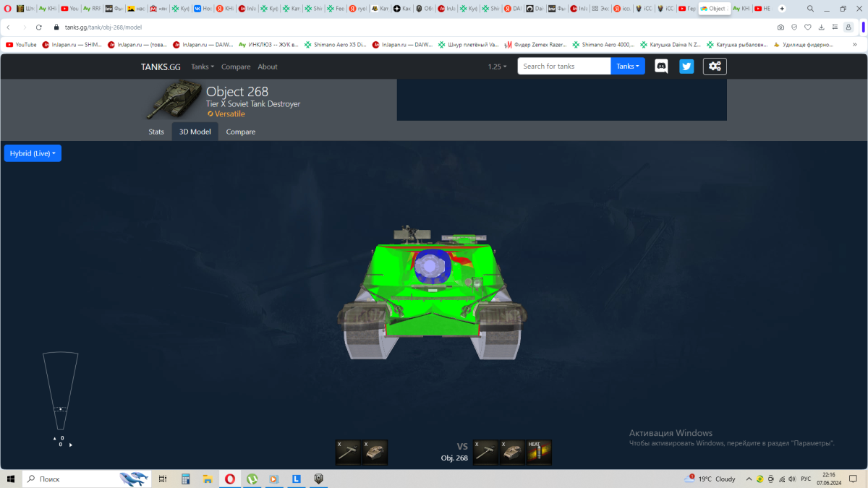Expand the Tanks menu in site navbar
The height and width of the screenshot is (488, 868).
point(203,67)
